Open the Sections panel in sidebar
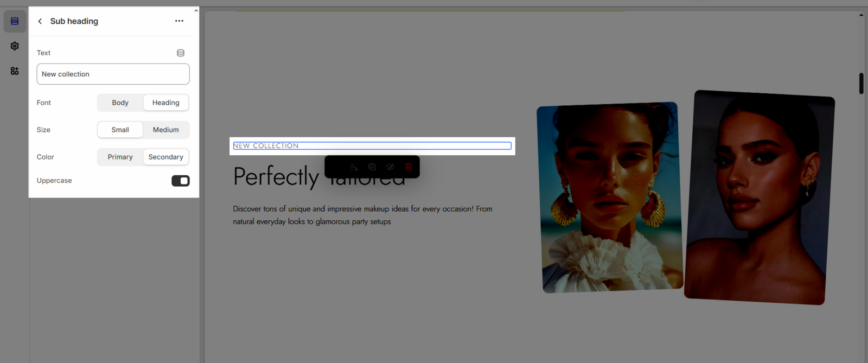This screenshot has height=363, width=868. pyautogui.click(x=15, y=21)
